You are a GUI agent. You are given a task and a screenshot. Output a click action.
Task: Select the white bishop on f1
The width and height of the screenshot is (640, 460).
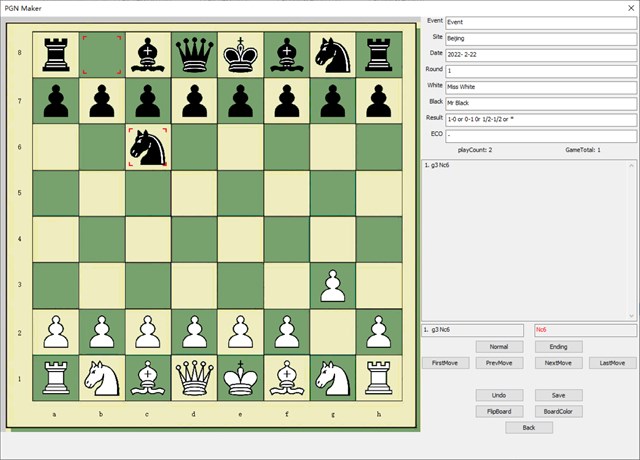[x=287, y=378]
